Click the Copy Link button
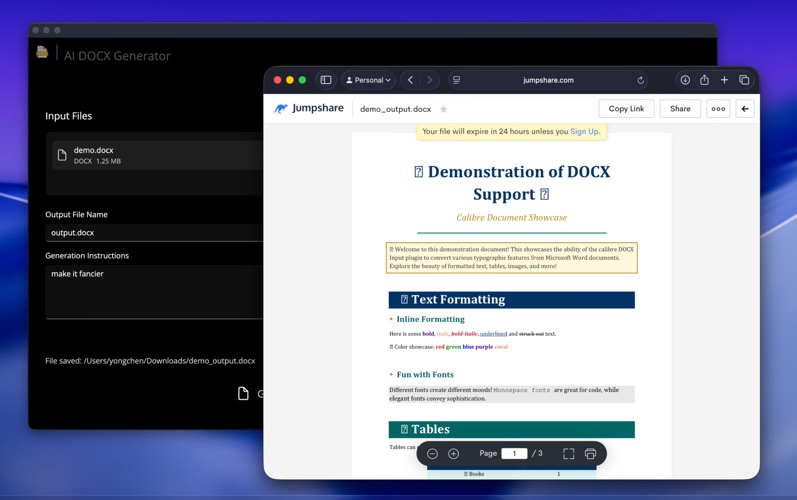 point(626,109)
